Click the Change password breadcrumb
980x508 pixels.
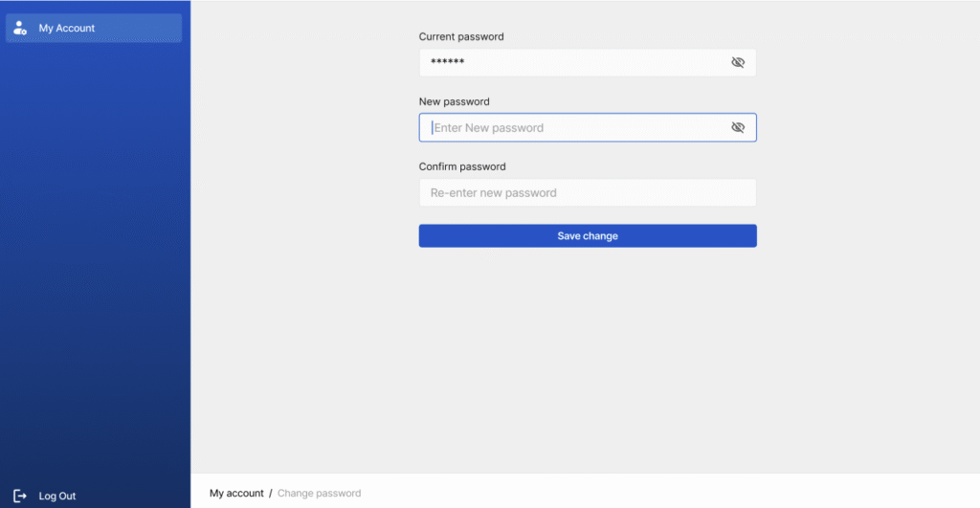pyautogui.click(x=319, y=493)
